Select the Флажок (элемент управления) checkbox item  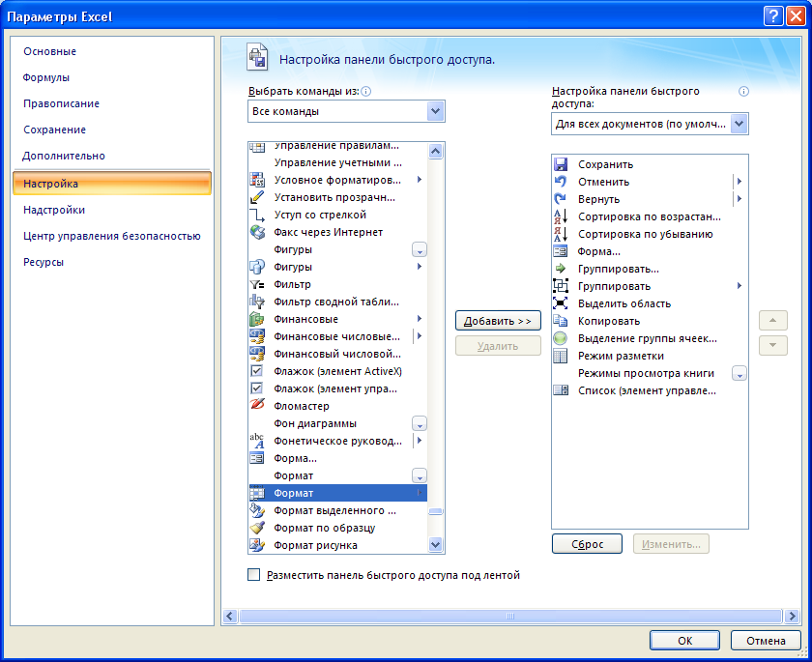[x=337, y=389]
